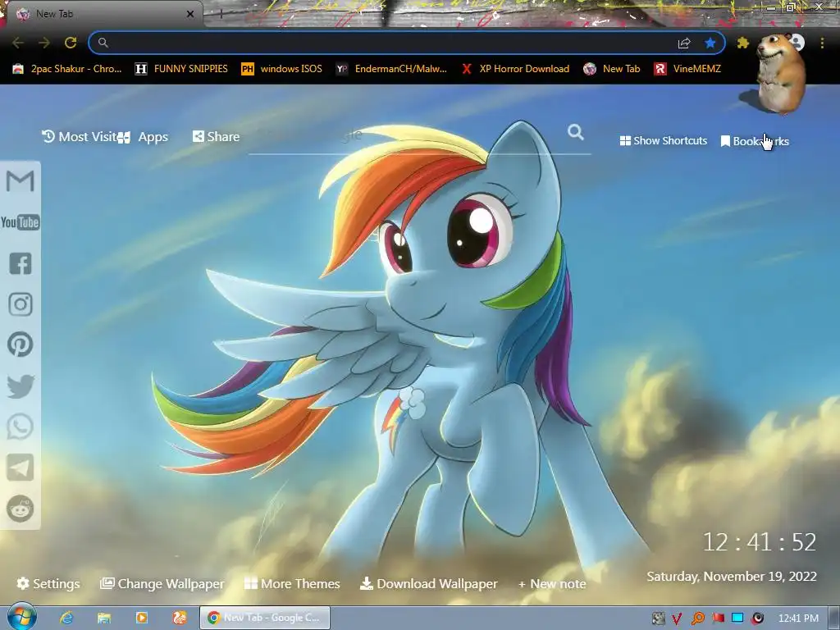The image size is (840, 630).
Task: Click the hamster extension overlay image
Action: pos(779,73)
